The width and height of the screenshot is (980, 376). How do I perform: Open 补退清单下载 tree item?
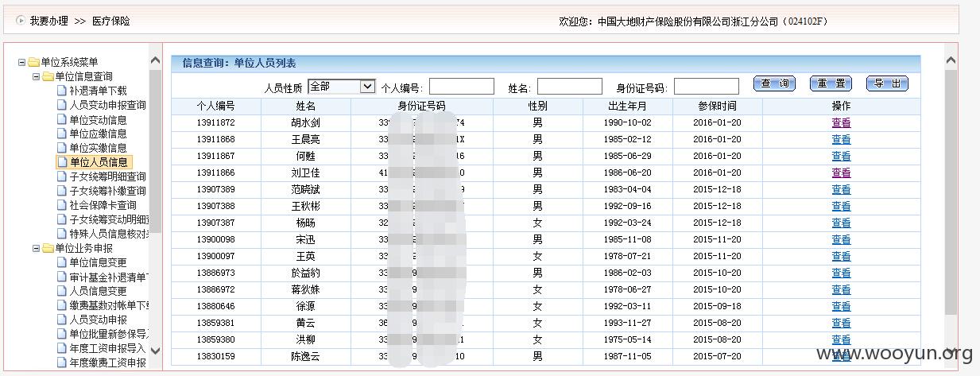(x=98, y=91)
